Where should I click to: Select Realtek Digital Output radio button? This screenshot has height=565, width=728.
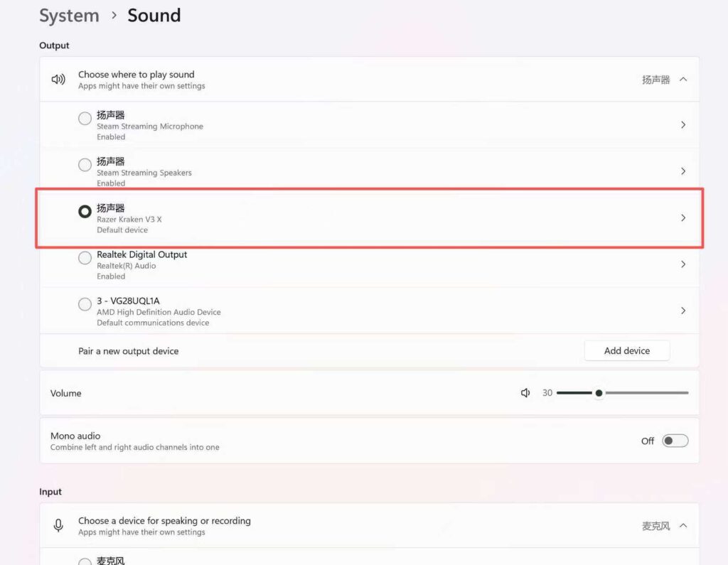coord(85,257)
